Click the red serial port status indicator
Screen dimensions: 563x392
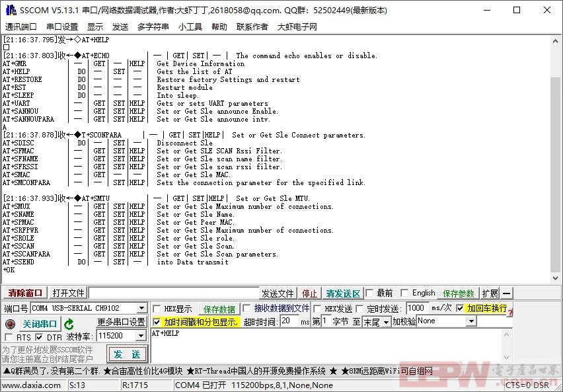coord(10,324)
